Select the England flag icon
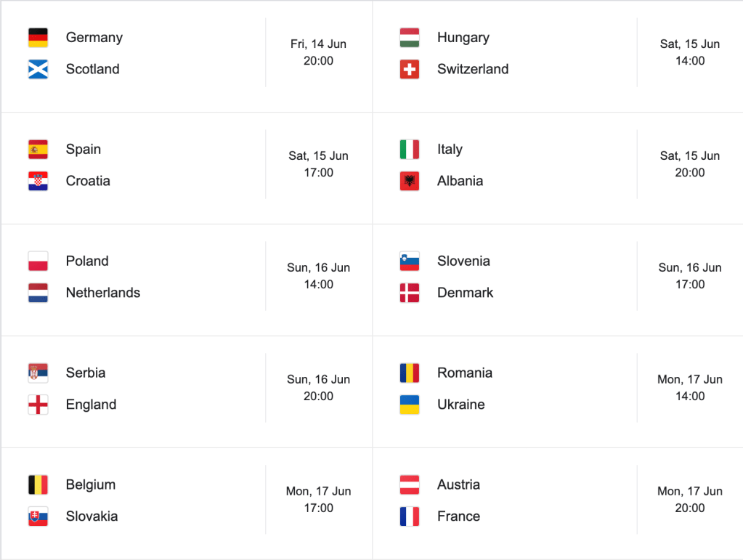This screenshot has width=743, height=560. pos(38,405)
